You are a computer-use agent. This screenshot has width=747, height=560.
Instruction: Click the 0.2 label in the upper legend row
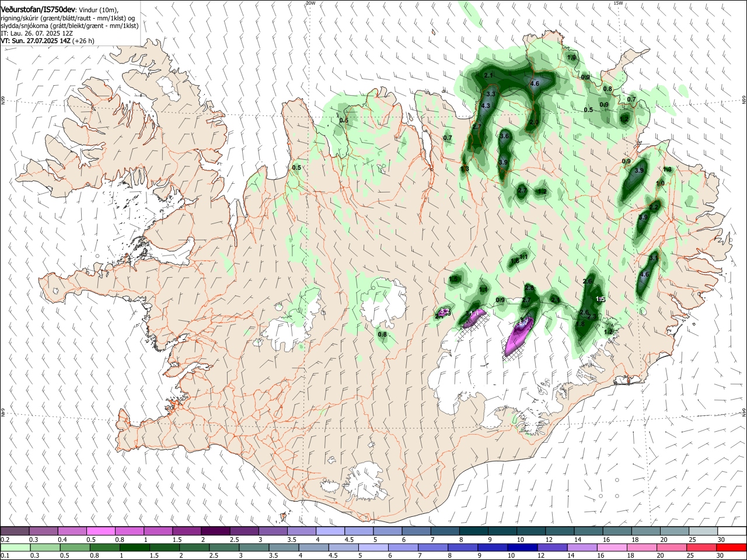[x=5, y=540]
